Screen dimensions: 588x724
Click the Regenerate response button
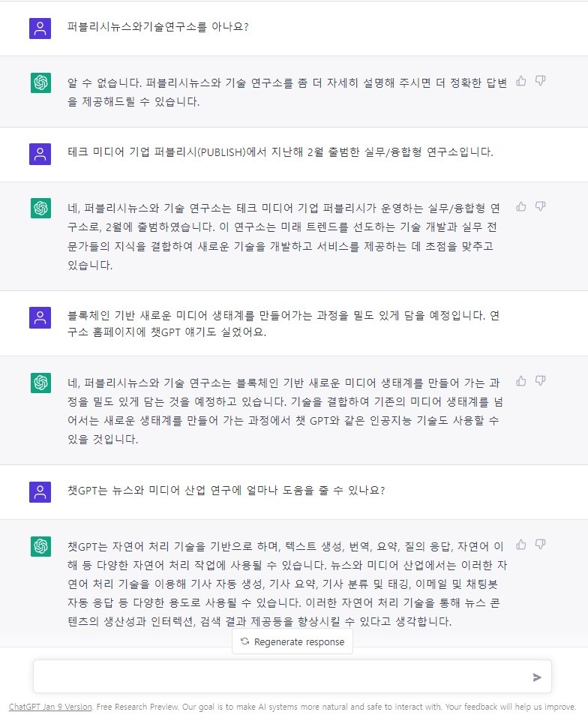[292, 641]
